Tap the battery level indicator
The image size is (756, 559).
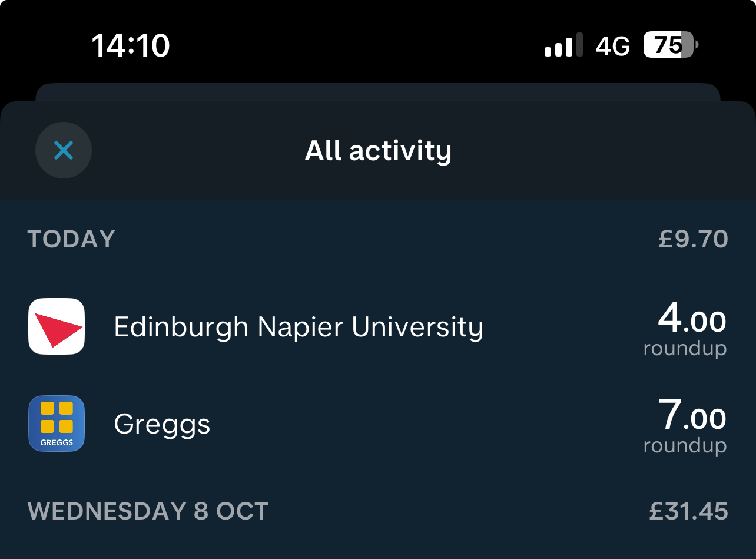pos(670,45)
